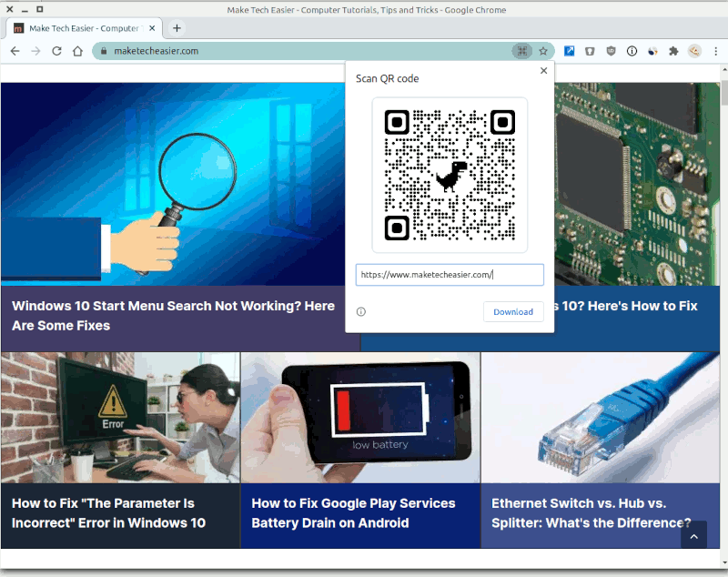728x577 pixels.
Task: Click the circled info extension icon
Action: click(631, 51)
